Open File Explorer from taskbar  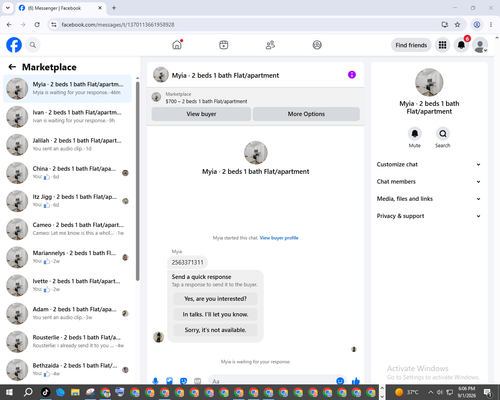click(x=75, y=392)
